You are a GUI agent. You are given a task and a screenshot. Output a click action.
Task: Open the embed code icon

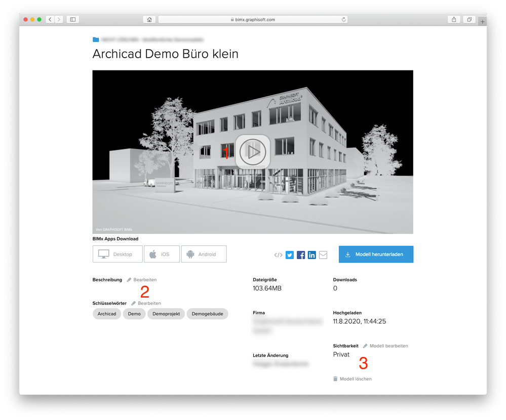(x=278, y=255)
